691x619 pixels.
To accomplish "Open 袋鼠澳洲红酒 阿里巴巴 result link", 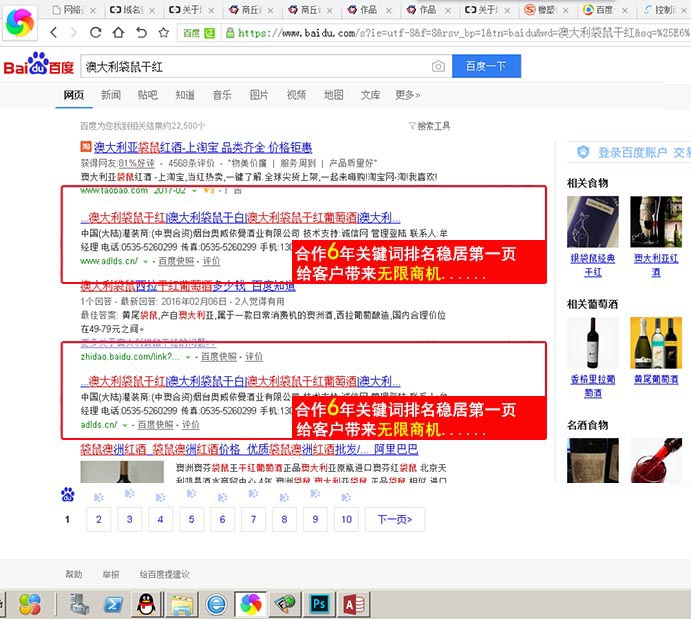I will (x=249, y=449).
